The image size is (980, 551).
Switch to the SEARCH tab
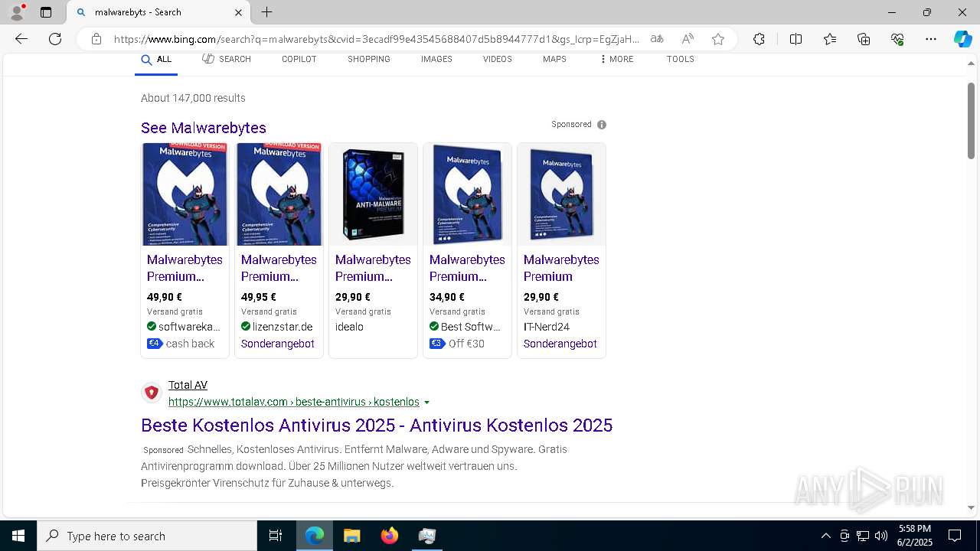pyautogui.click(x=227, y=59)
